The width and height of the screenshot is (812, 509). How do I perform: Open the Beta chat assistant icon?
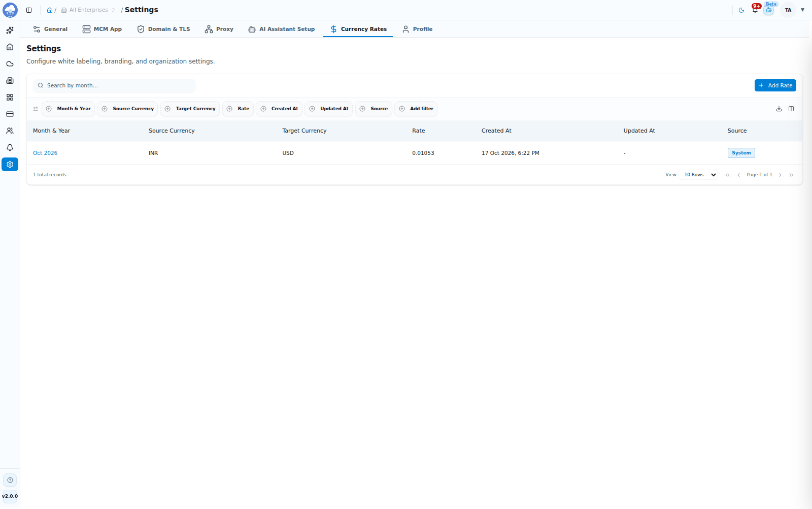click(769, 10)
